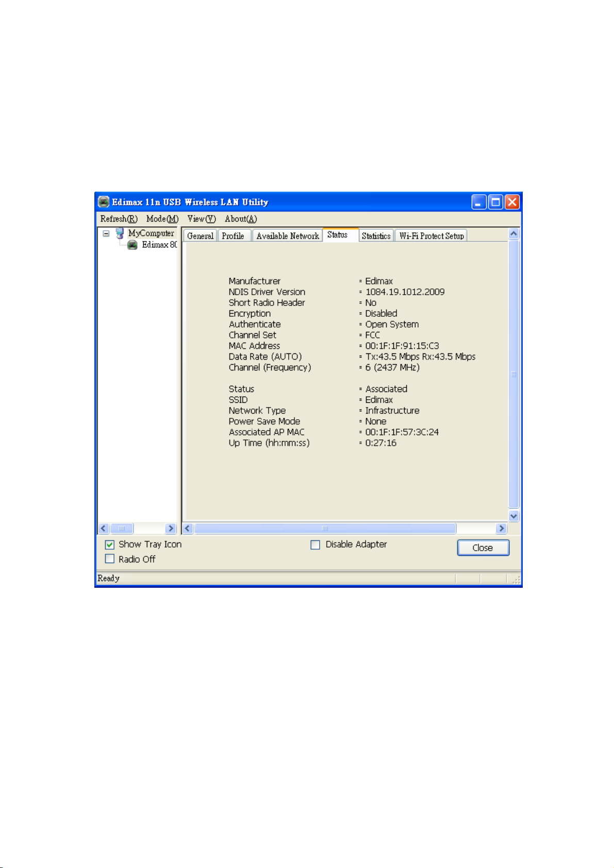Click the tree pane scroll left arrow
The image size is (614, 868).
[x=104, y=528]
